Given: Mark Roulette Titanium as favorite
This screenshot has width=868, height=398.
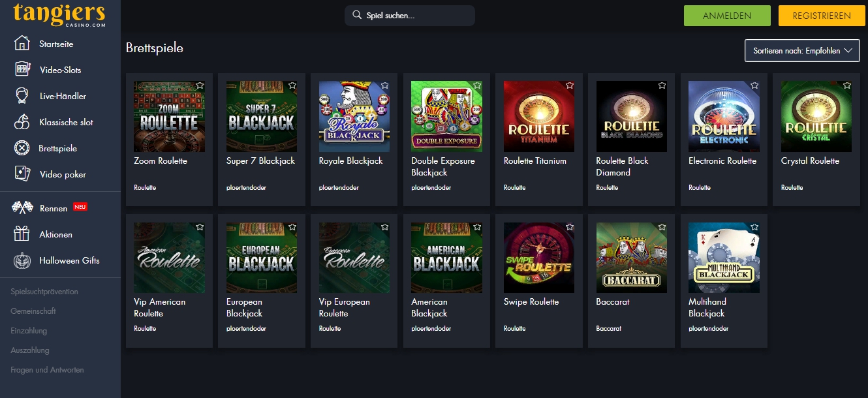Looking at the screenshot, I should (x=570, y=85).
